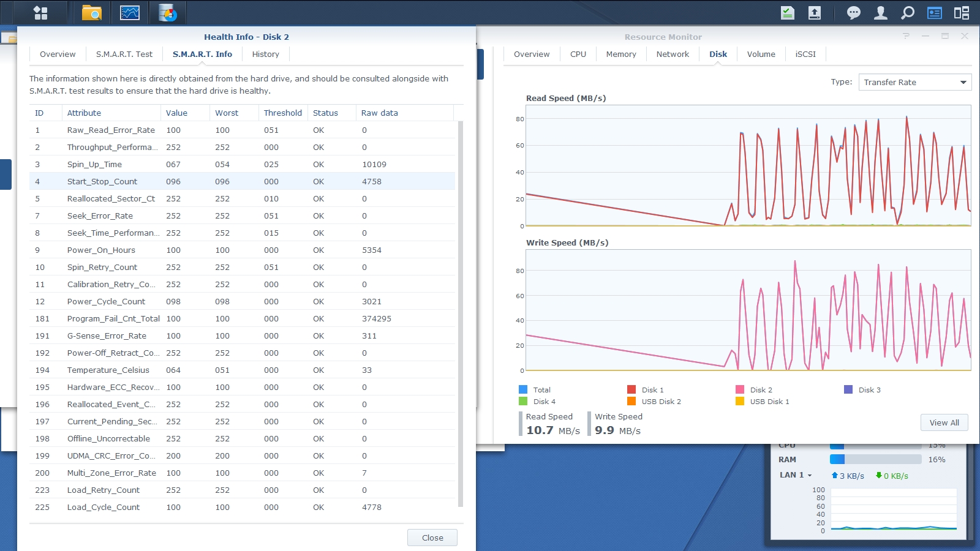Open the notifications chat bubble icon
980x551 pixels.
click(853, 12)
